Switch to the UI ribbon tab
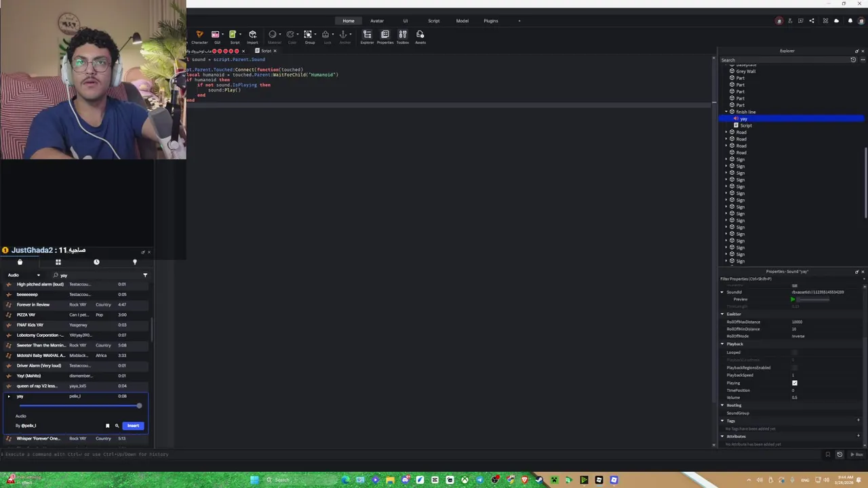This screenshot has height=488, width=868. point(406,21)
